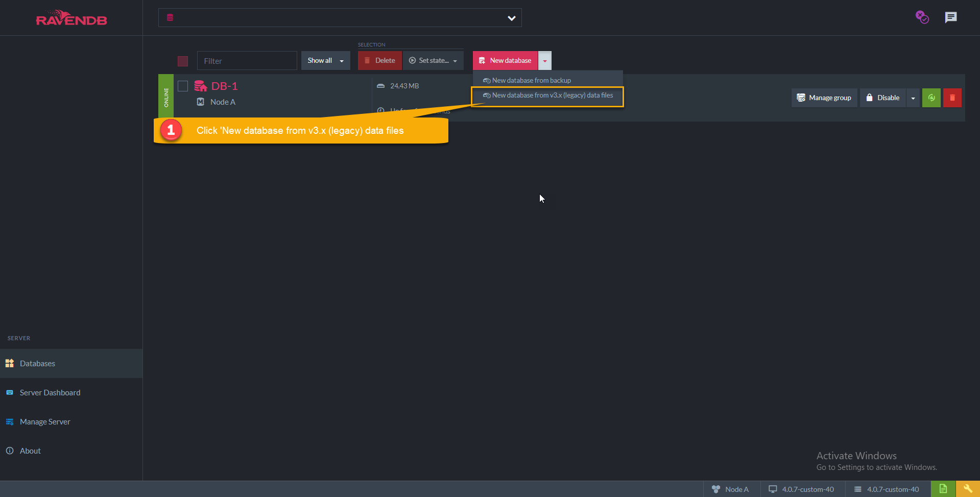Click the Node A entry under DB-1

coord(223,102)
